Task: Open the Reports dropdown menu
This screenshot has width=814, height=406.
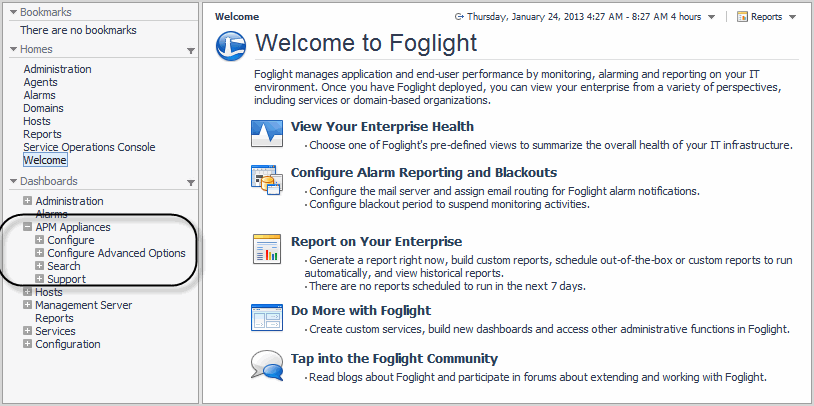Action: (x=792, y=18)
